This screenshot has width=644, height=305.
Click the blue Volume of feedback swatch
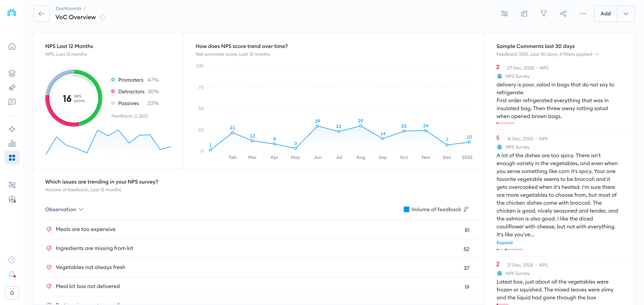(406, 210)
